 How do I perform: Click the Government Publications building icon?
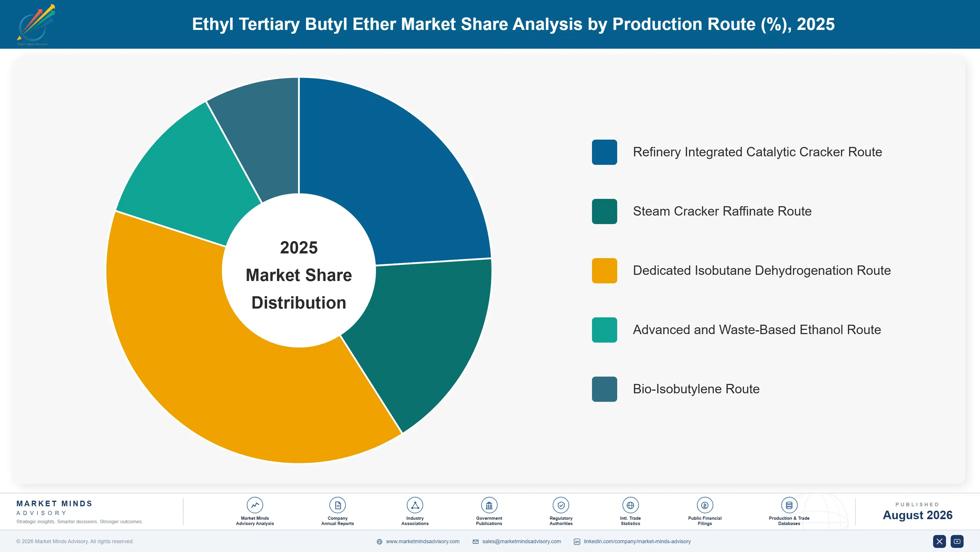(489, 505)
